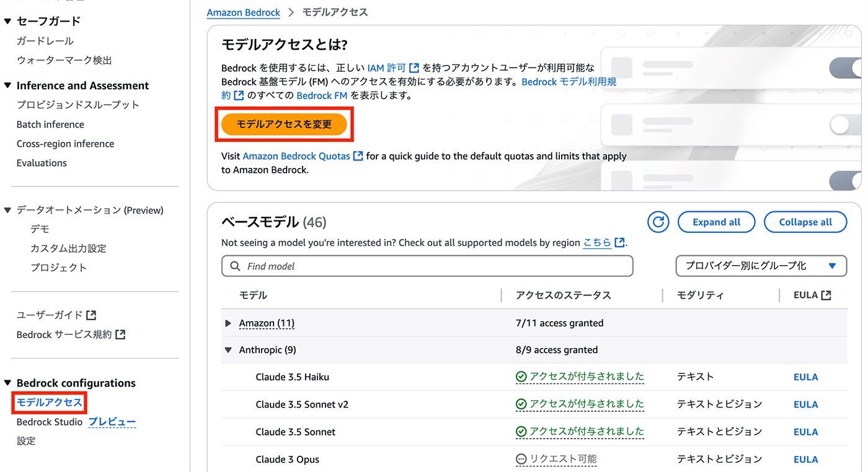Image resolution: width=868 pixels, height=472 pixels.
Task: Click the external-link icon after Amazon Bedrock Quotas
Action: (358, 156)
